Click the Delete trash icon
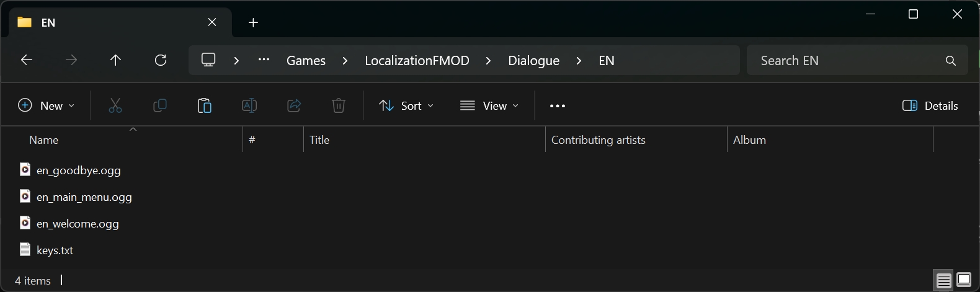The height and width of the screenshot is (292, 980). tap(339, 105)
